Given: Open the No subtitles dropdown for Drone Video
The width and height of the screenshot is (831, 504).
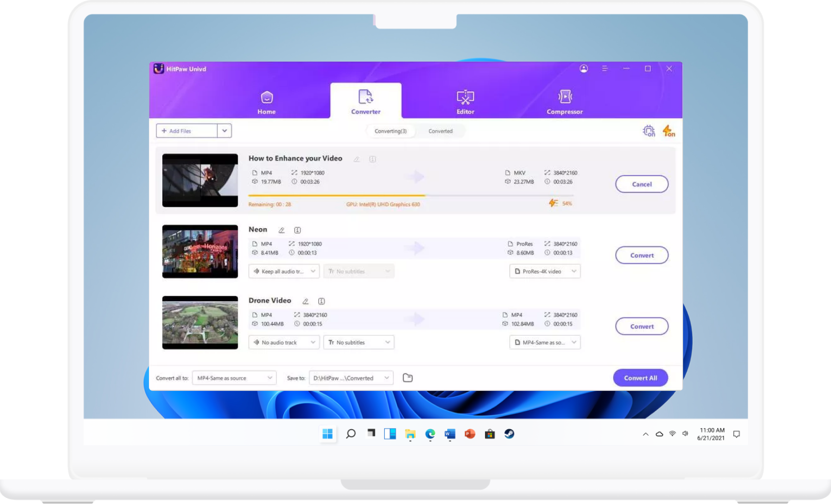Looking at the screenshot, I should 358,342.
